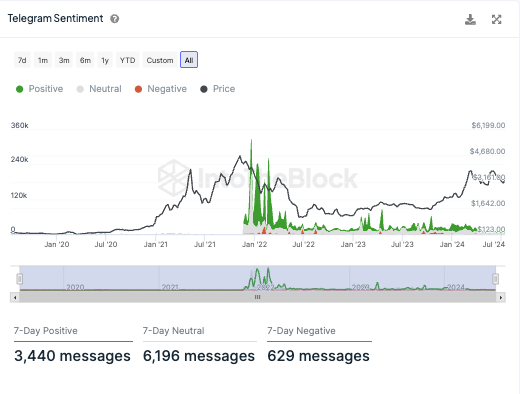The image size is (520, 394).
Task: Click the 629 messages value
Action: 318,356
